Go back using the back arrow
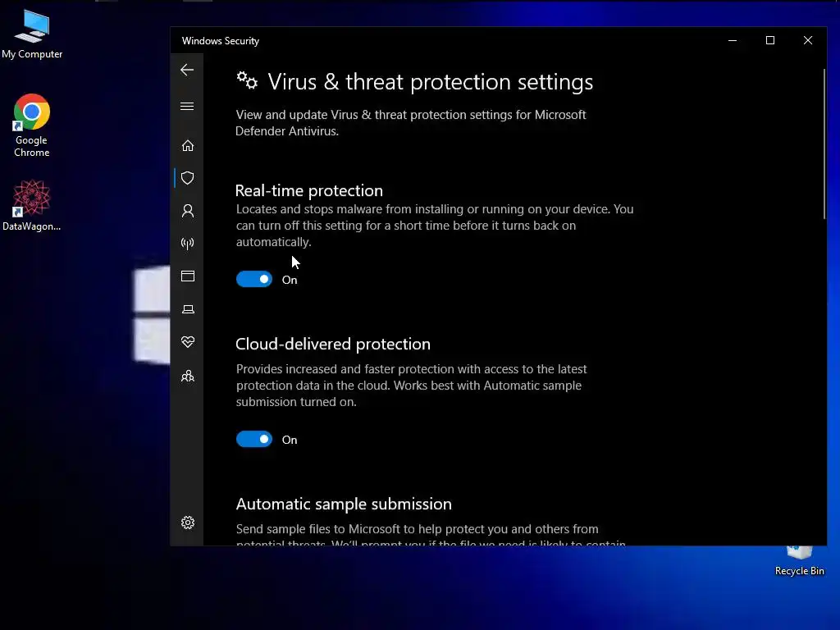Screen dimensions: 840x630 pos(187,70)
